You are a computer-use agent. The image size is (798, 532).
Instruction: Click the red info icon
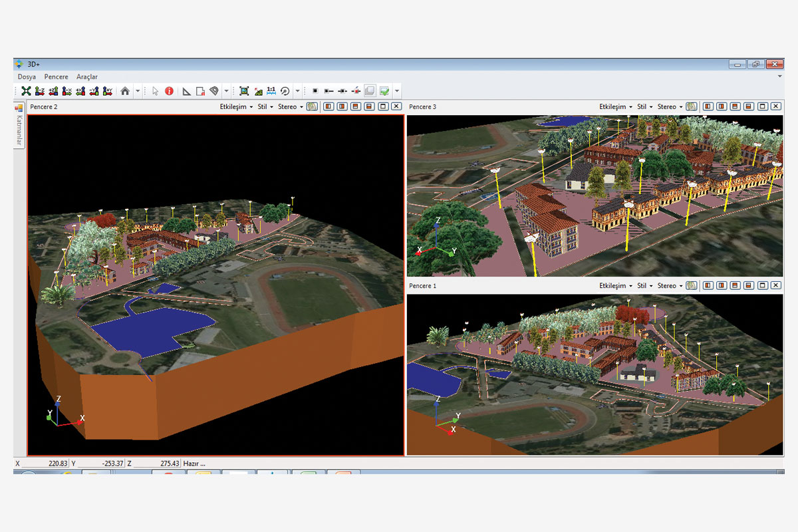click(x=169, y=91)
